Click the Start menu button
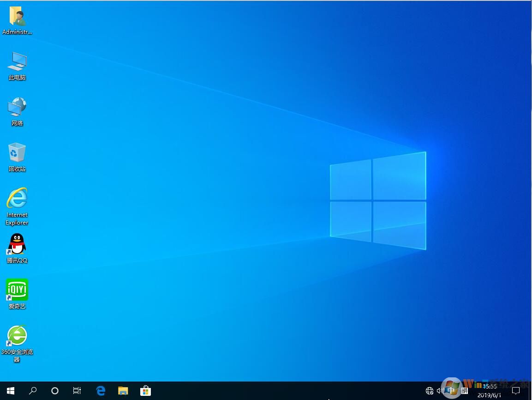This screenshot has width=532, height=400. tap(10, 391)
